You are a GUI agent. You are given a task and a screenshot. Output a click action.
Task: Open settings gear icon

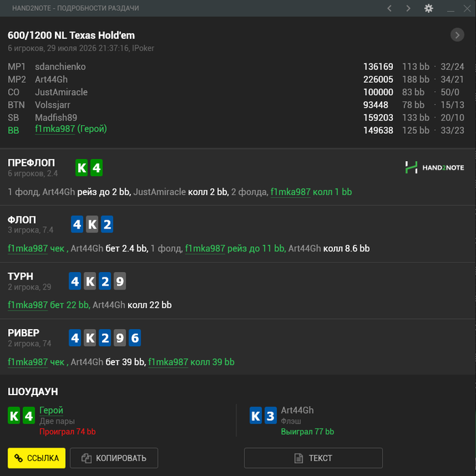click(428, 8)
